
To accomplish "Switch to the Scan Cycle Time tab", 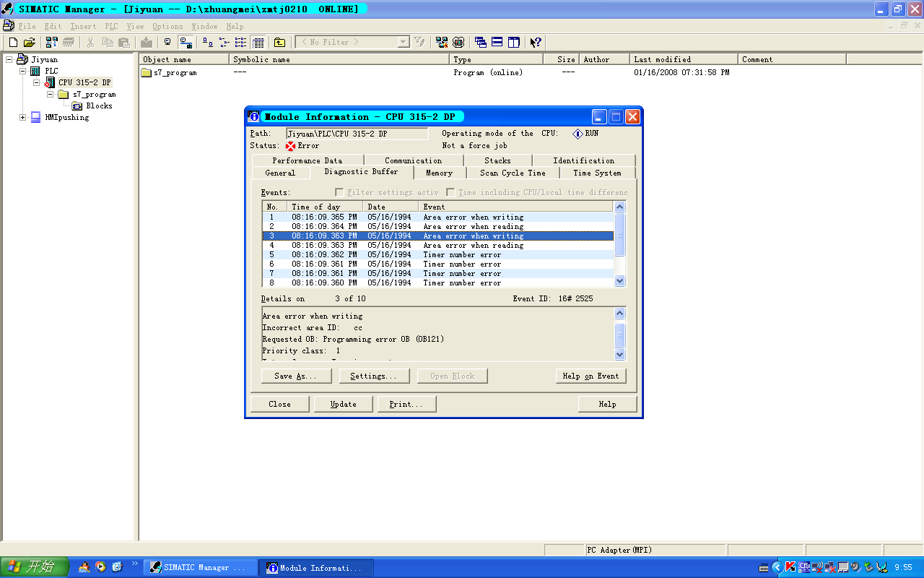I will click(x=513, y=173).
